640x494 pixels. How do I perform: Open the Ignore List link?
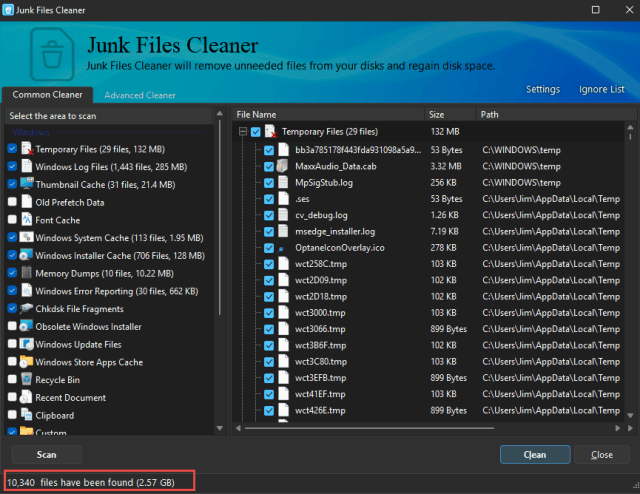602,89
